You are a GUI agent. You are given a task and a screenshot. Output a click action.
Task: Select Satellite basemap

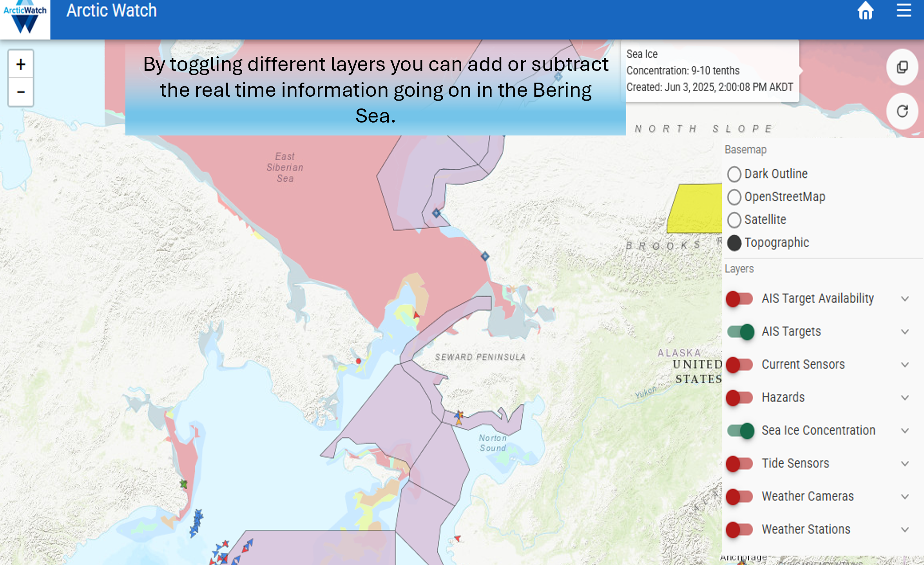click(734, 220)
